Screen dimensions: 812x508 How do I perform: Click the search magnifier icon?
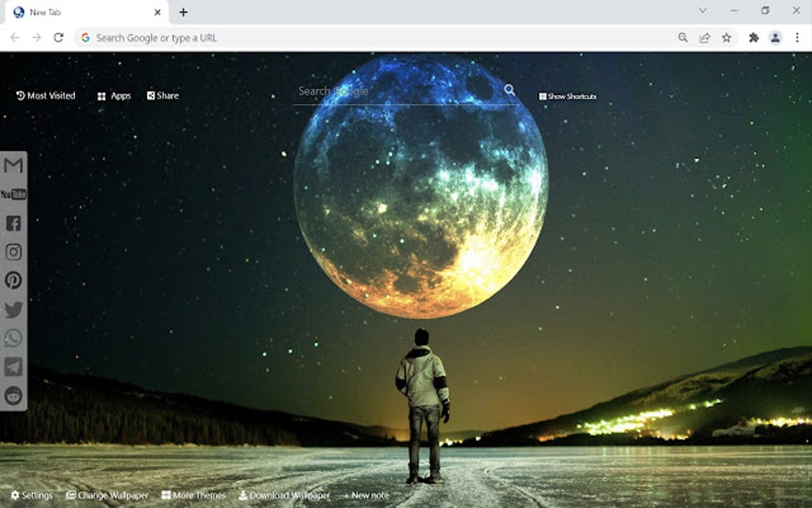(x=509, y=91)
